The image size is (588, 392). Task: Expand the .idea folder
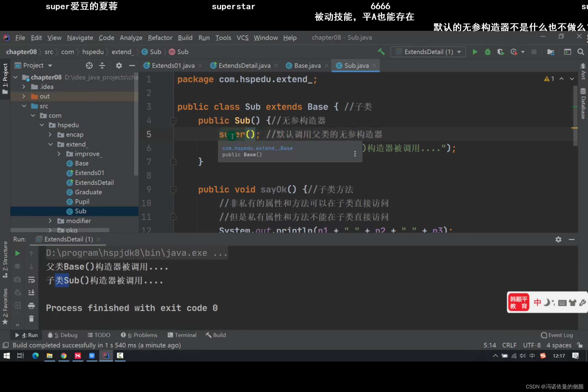pyautogui.click(x=24, y=87)
